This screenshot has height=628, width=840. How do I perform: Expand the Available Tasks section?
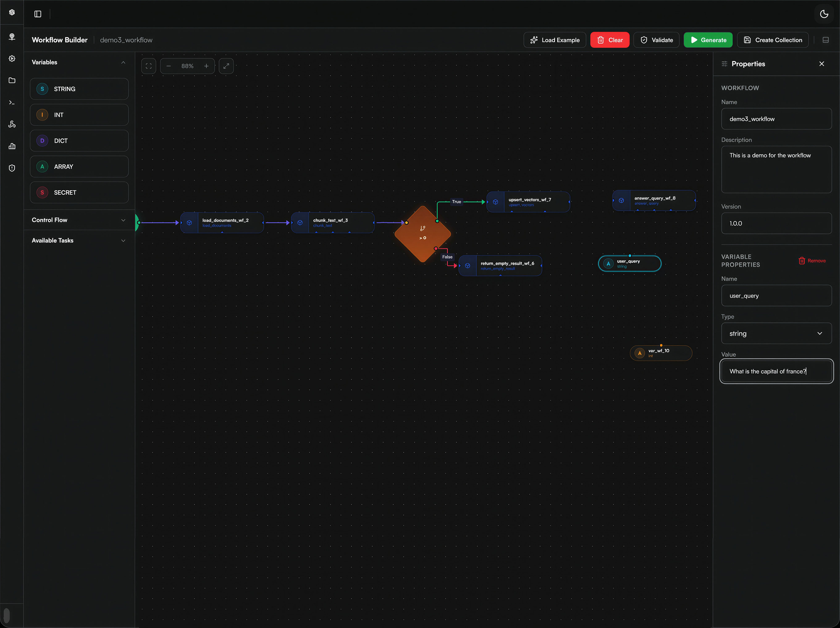[123, 241]
